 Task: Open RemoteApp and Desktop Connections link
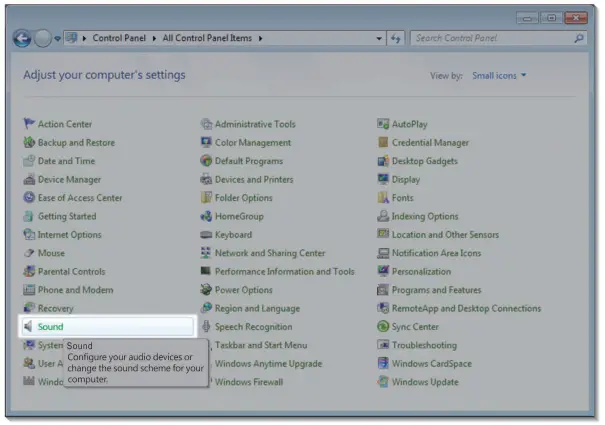click(466, 308)
